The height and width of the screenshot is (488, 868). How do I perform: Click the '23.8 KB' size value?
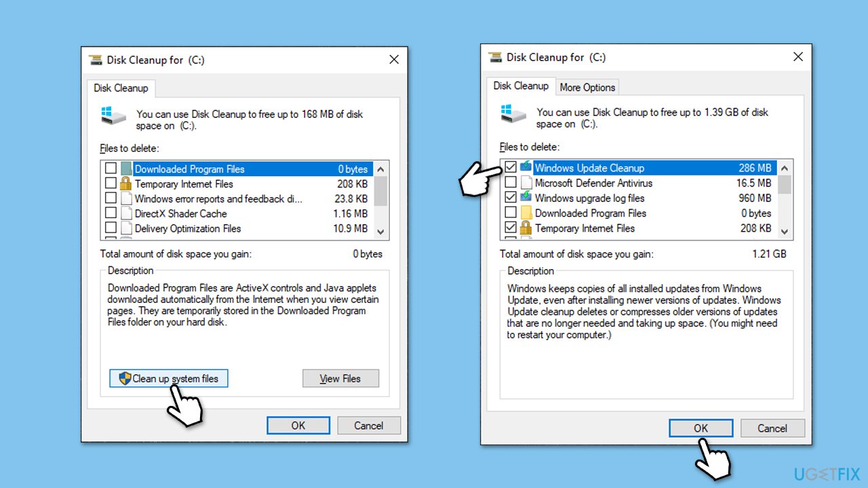click(352, 199)
